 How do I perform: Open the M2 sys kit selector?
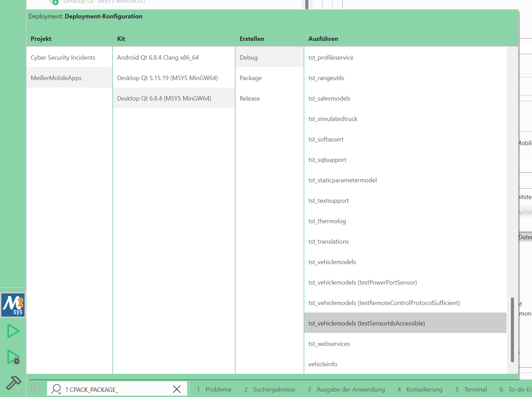click(13, 305)
